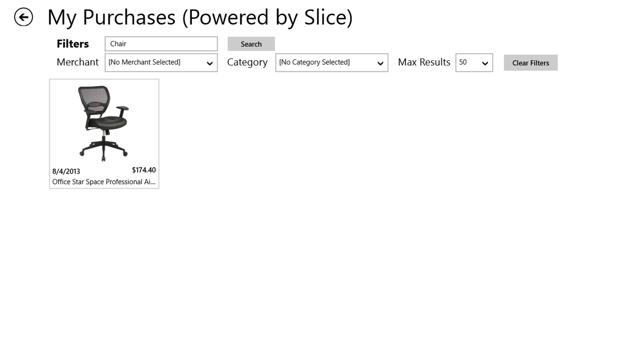Screen dimensions: 644x362
Task: Click the Max Results label
Action: (424, 62)
